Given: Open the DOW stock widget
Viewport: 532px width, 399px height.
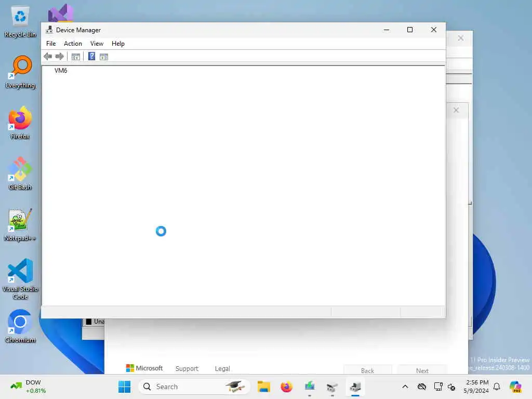Looking at the screenshot, I should [29, 387].
